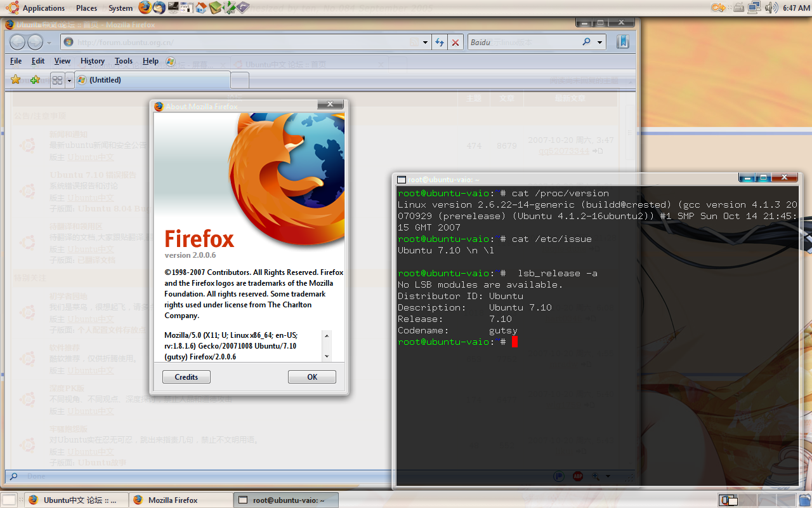Click the Baidu search magnifier icon

(587, 42)
